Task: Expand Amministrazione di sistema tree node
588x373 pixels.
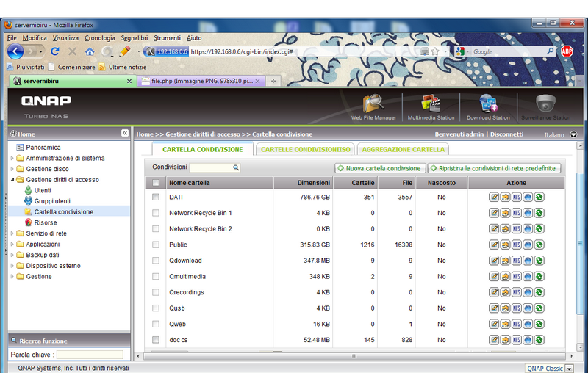Action: pos(12,158)
